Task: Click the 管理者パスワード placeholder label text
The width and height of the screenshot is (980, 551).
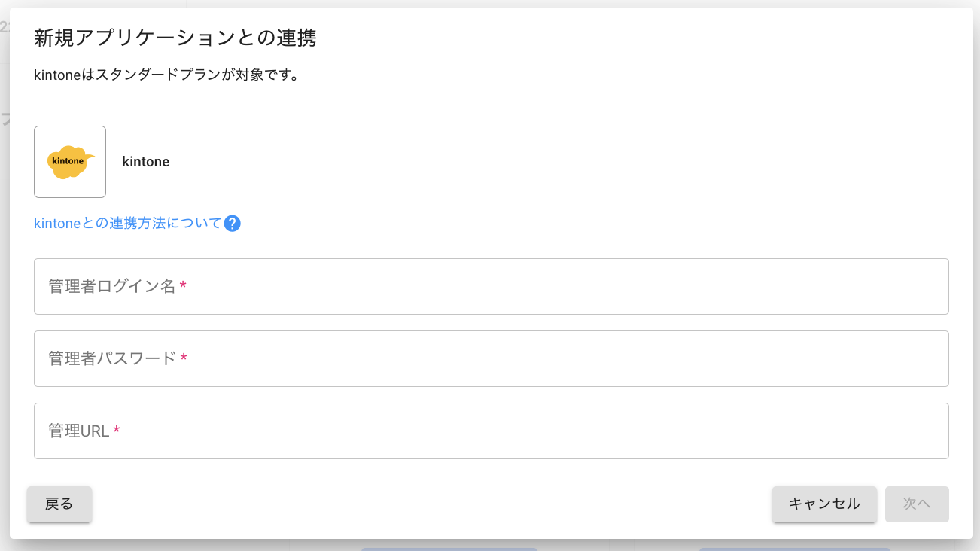Action: (111, 359)
